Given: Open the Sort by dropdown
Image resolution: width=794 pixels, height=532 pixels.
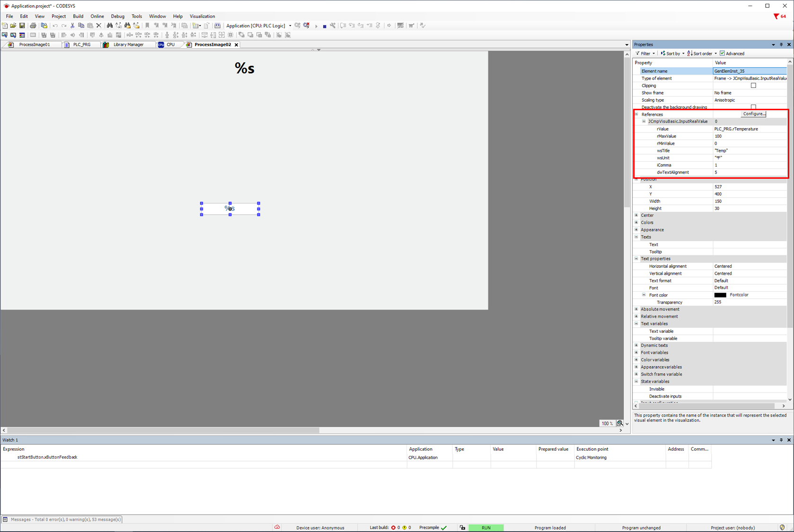Looking at the screenshot, I should point(672,53).
